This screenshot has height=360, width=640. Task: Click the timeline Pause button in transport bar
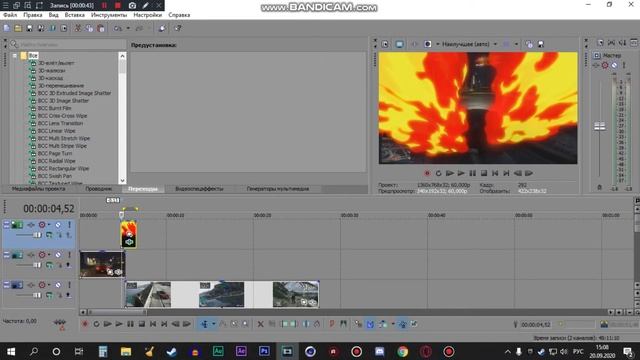[x=130, y=324]
